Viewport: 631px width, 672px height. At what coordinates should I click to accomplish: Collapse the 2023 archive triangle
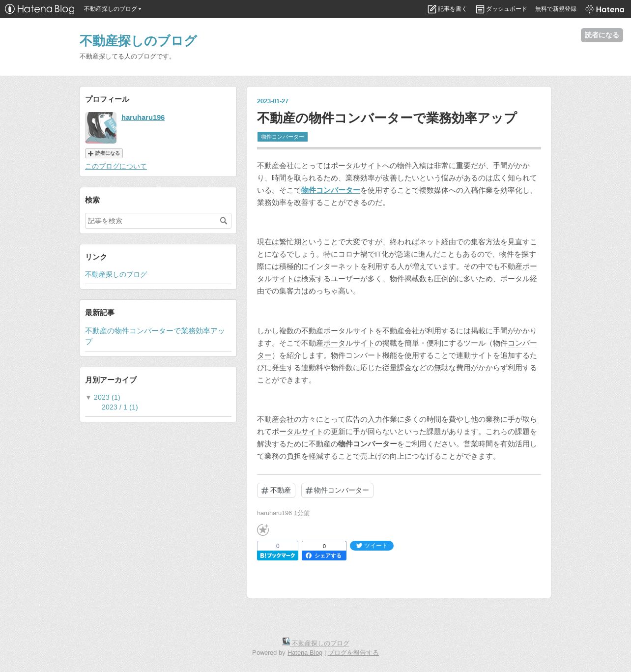pyautogui.click(x=88, y=397)
